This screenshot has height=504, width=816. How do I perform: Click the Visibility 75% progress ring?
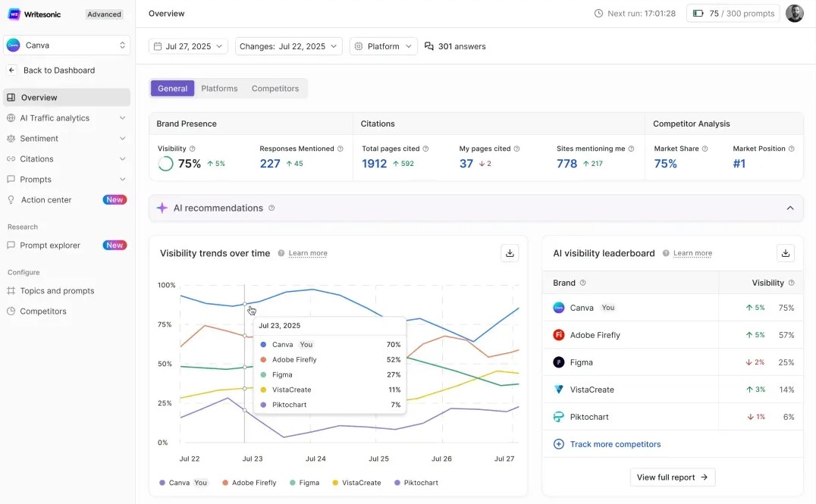coord(165,163)
